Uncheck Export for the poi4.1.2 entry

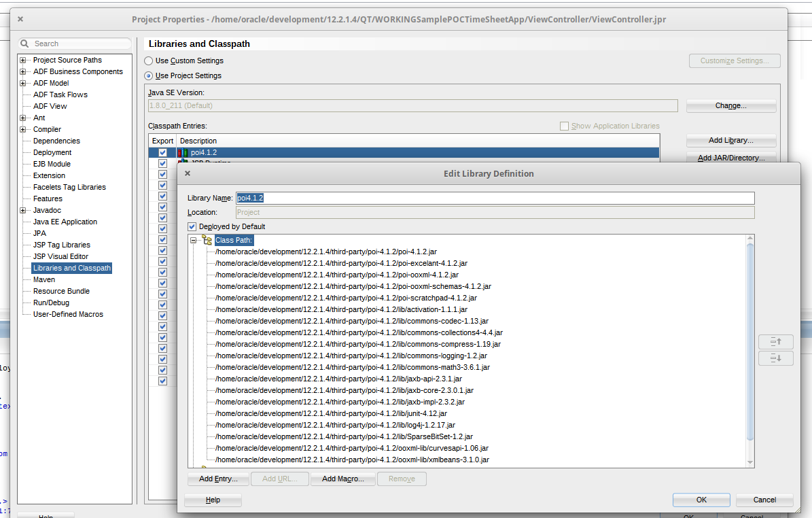coord(162,153)
